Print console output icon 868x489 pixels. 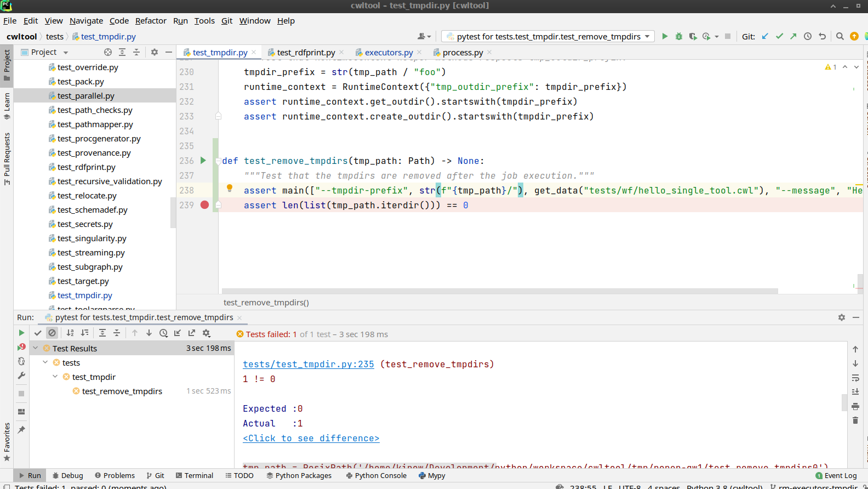point(855,406)
